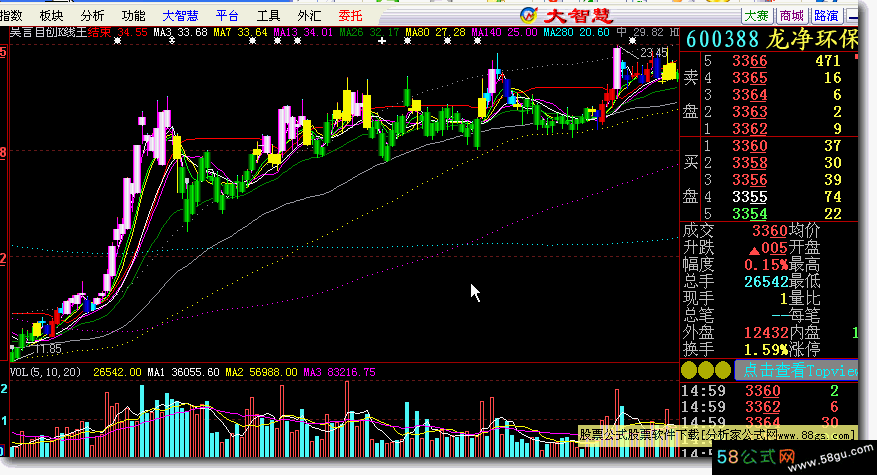The width and height of the screenshot is (877, 475).
Task: Open the red 委托 menu
Action: [350, 16]
